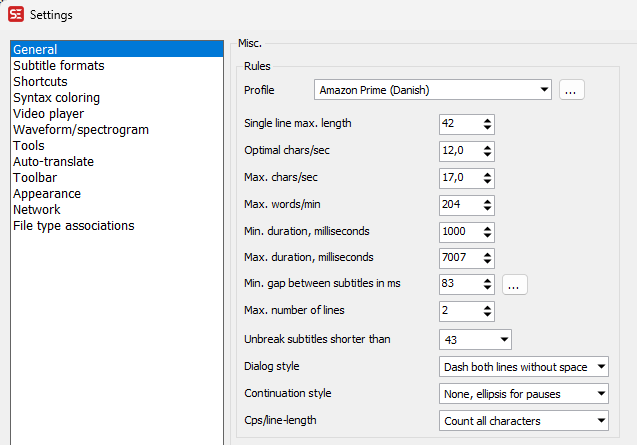
Task: Select Waveform/spectrogram settings category
Action: pos(80,130)
